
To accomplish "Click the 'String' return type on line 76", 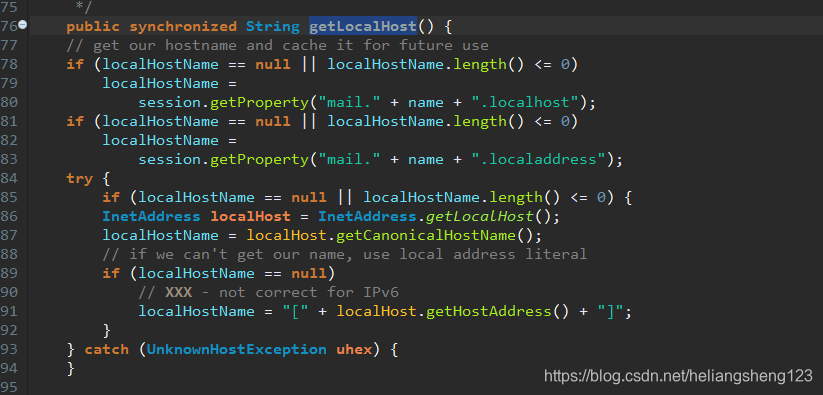I will click(x=273, y=26).
